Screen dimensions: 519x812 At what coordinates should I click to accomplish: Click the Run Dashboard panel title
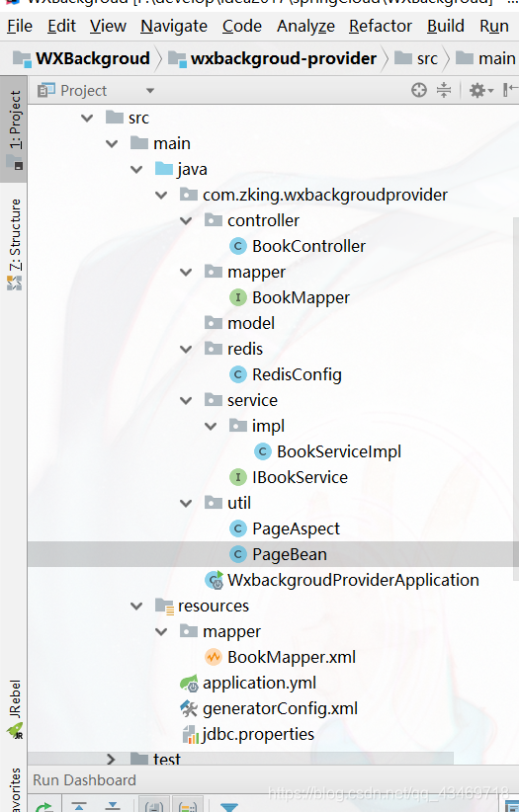84,780
